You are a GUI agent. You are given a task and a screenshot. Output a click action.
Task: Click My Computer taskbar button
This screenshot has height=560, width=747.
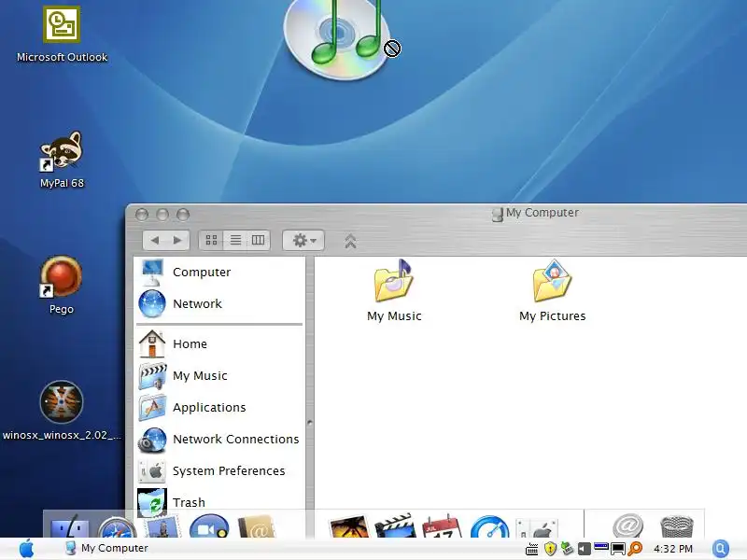(106, 548)
